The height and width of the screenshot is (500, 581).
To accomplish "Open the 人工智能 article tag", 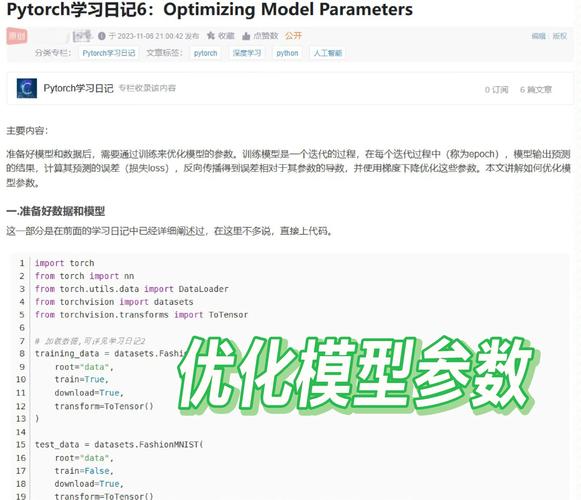I will click(328, 53).
